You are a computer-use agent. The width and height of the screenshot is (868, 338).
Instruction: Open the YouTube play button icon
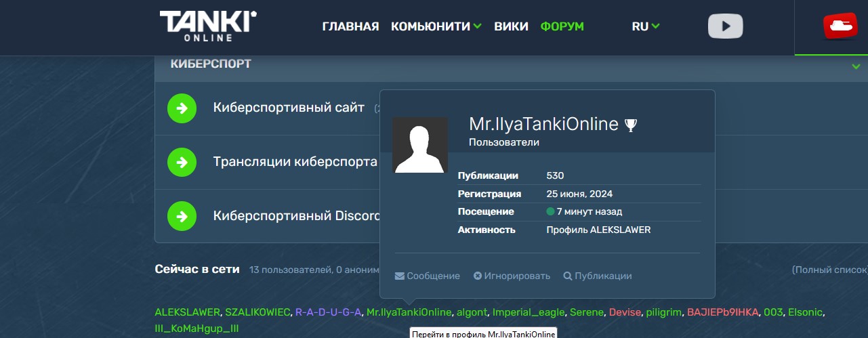[x=726, y=26]
